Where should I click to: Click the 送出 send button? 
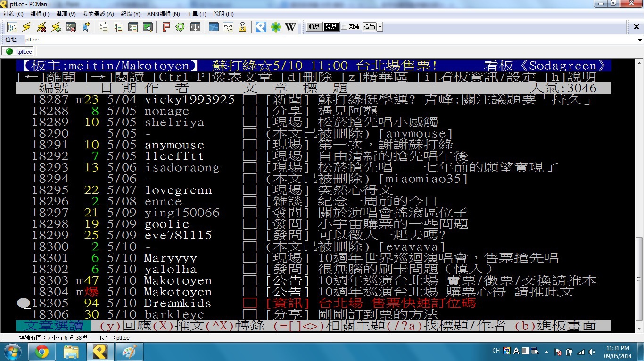click(x=370, y=27)
